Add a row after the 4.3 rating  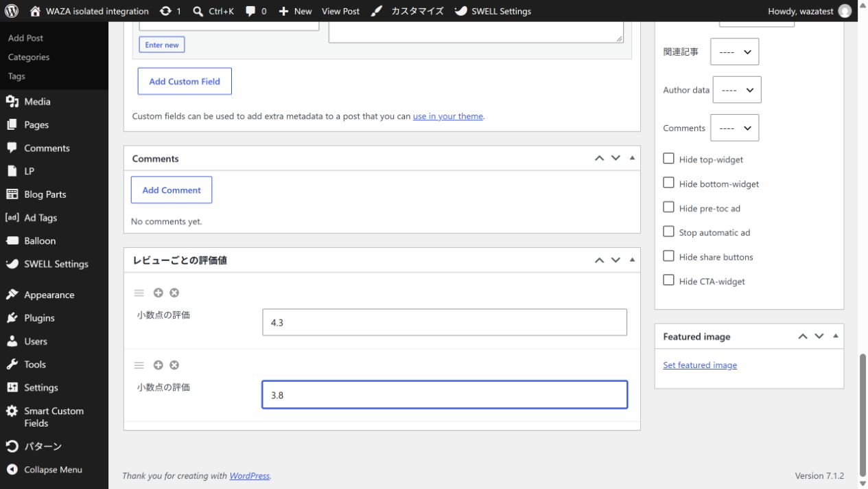[x=159, y=293]
